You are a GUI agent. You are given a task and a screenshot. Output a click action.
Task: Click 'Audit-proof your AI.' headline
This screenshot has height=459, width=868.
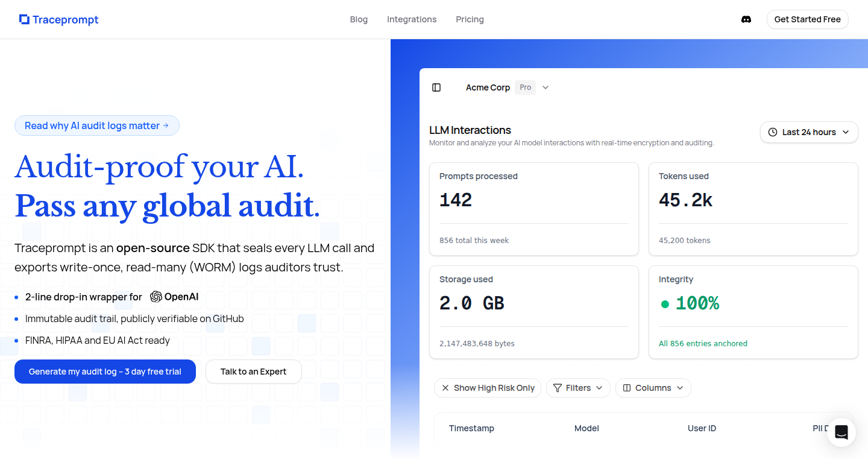pos(159,166)
